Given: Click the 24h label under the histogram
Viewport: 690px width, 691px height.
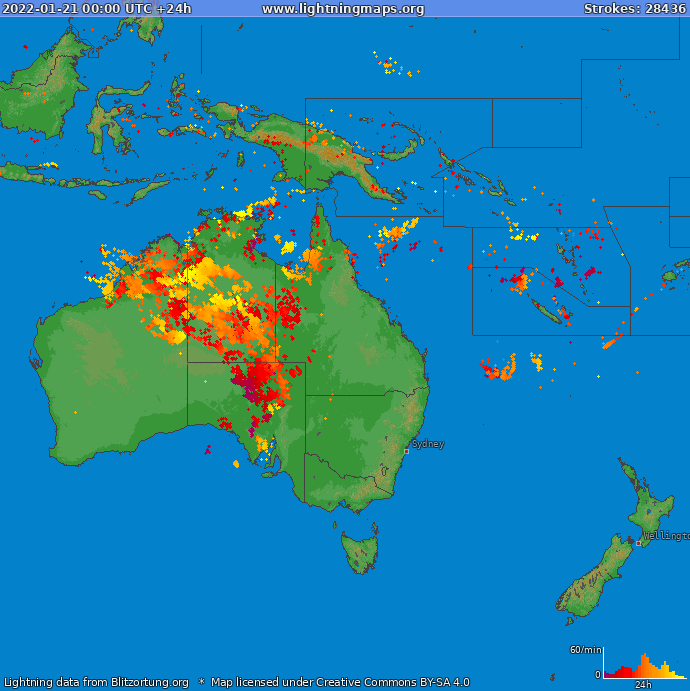Looking at the screenshot, I should coord(643,685).
